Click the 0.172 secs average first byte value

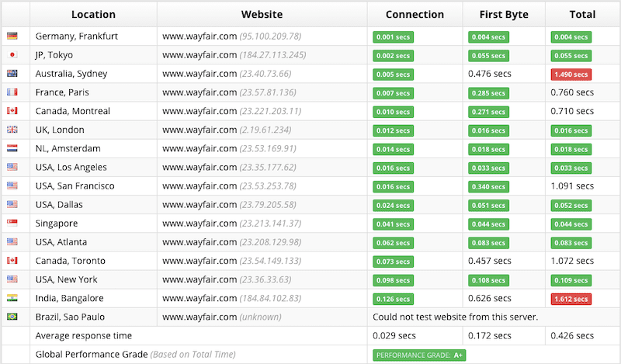coord(490,335)
